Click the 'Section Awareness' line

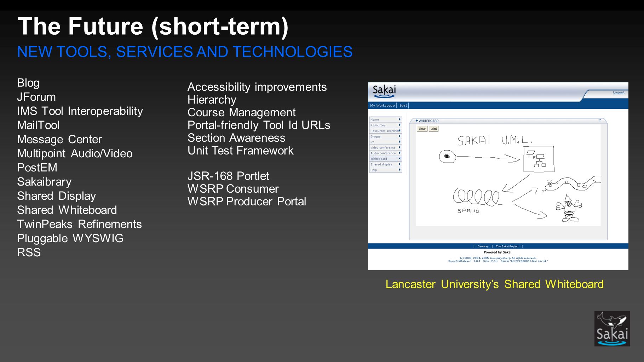coord(236,138)
